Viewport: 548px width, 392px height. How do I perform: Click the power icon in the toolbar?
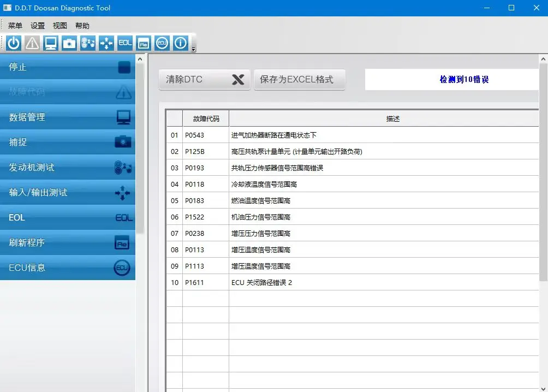[14, 43]
